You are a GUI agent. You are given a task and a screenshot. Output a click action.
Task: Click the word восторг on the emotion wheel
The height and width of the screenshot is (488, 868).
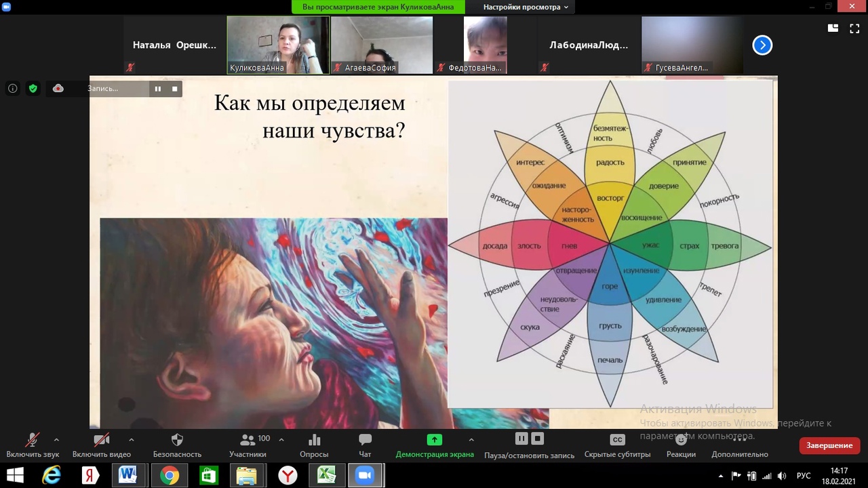point(610,198)
